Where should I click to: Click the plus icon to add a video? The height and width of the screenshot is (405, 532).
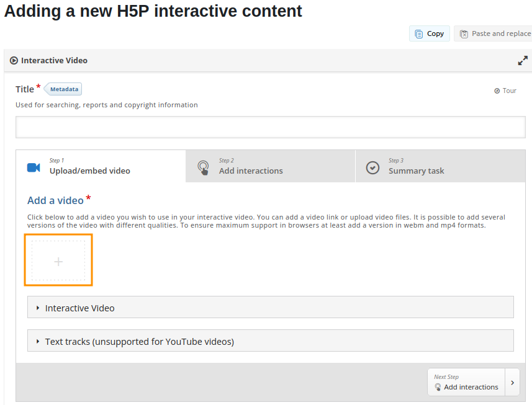(58, 260)
